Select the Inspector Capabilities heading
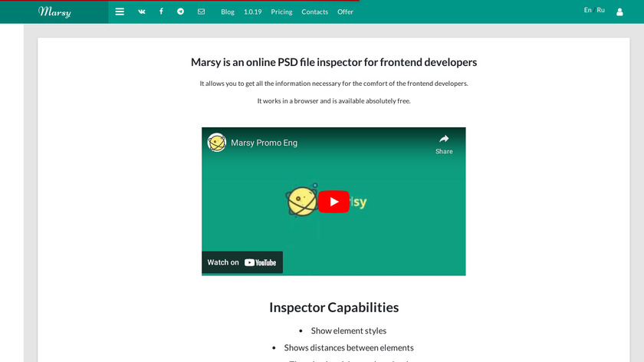 334,308
